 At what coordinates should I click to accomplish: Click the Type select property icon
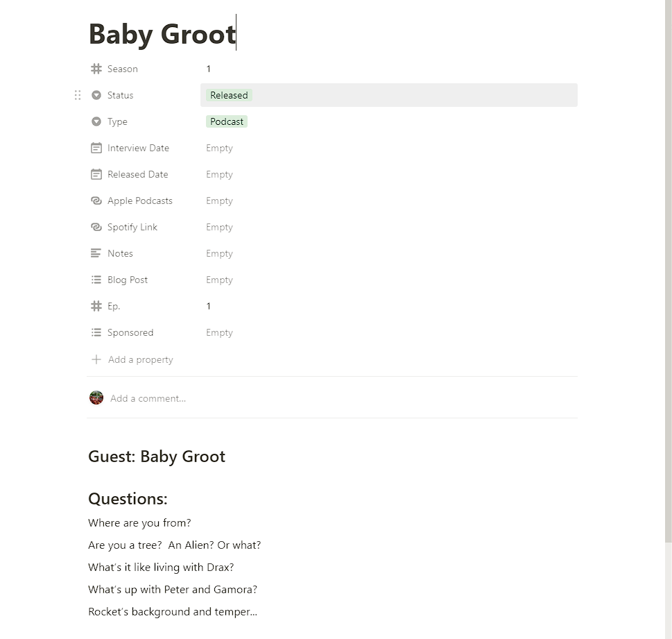point(96,121)
